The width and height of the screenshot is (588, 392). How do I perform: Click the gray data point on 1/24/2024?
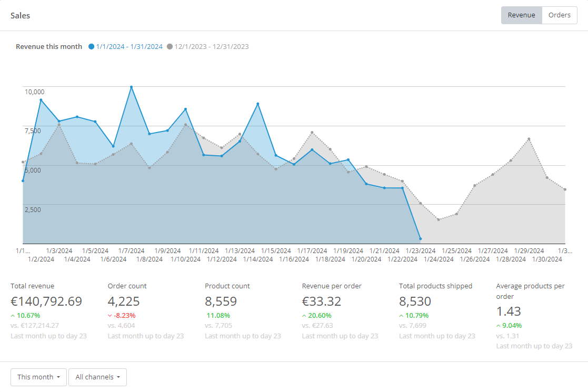pyautogui.click(x=438, y=219)
